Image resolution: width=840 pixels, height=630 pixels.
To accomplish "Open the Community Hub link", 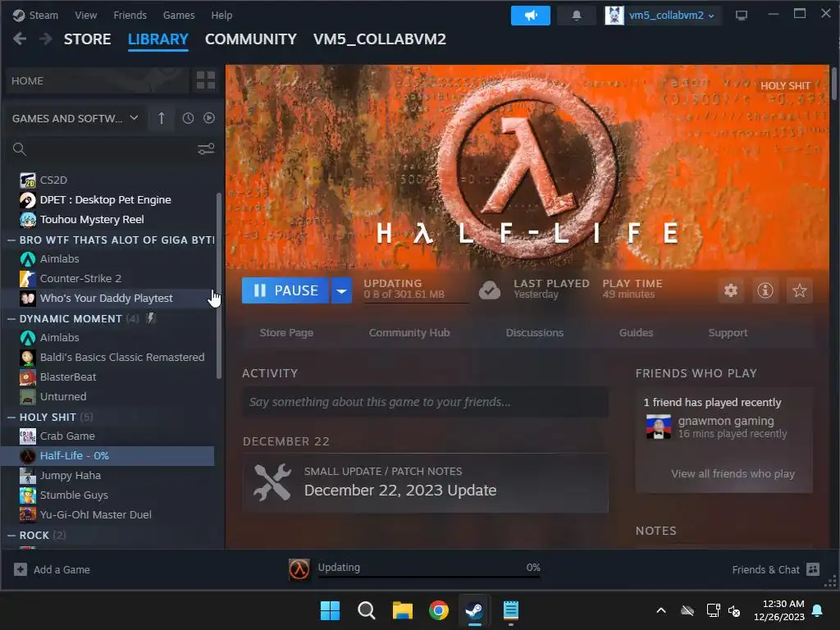I will (409, 333).
